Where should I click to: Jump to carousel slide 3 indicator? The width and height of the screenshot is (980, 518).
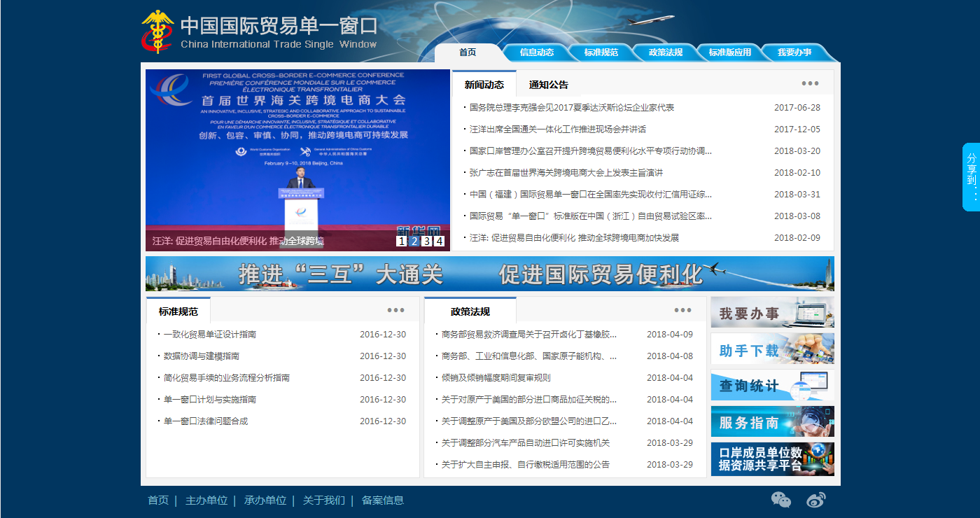[426, 241]
